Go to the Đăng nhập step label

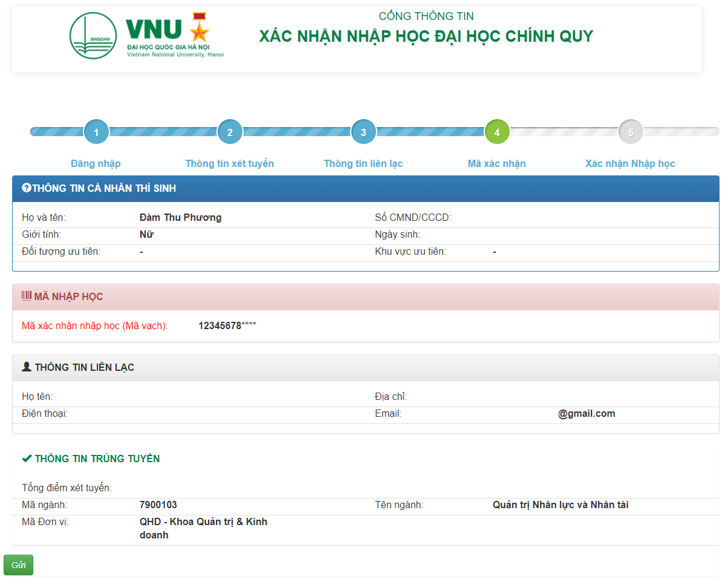96,163
